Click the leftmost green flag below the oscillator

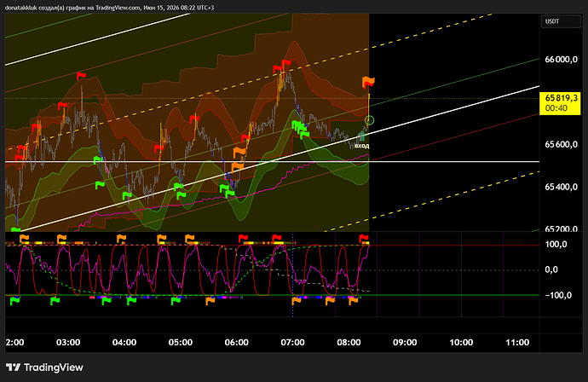(x=14, y=300)
